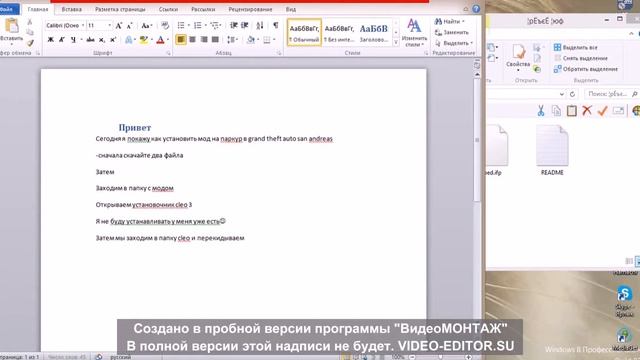Select align right paragraph button
640x360 pixels.
coord(204,40)
